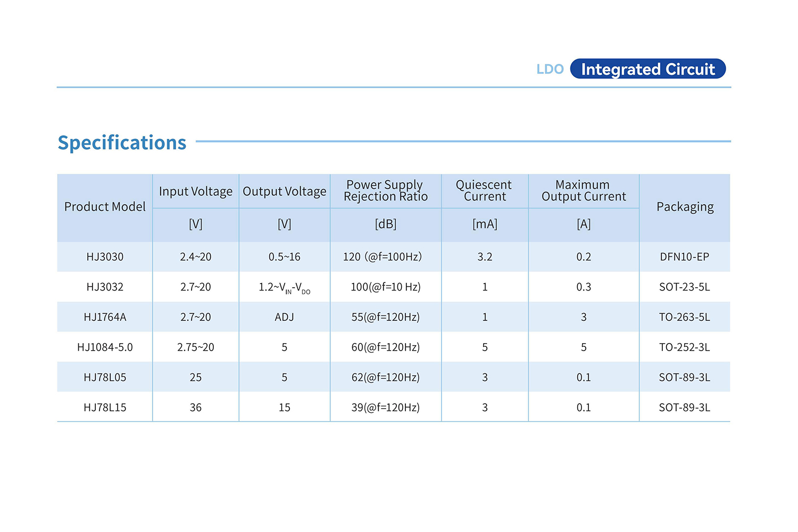Select the Maximum Output Current header
798x532 pixels.
click(x=584, y=190)
